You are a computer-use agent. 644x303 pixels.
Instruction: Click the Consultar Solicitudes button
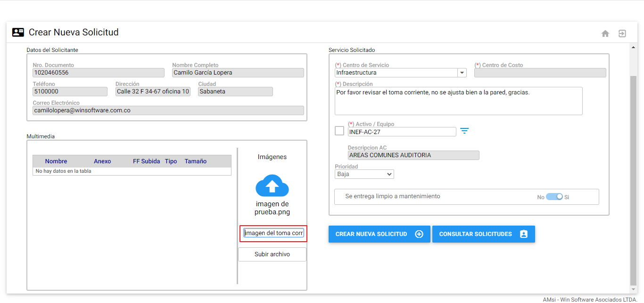click(x=484, y=234)
